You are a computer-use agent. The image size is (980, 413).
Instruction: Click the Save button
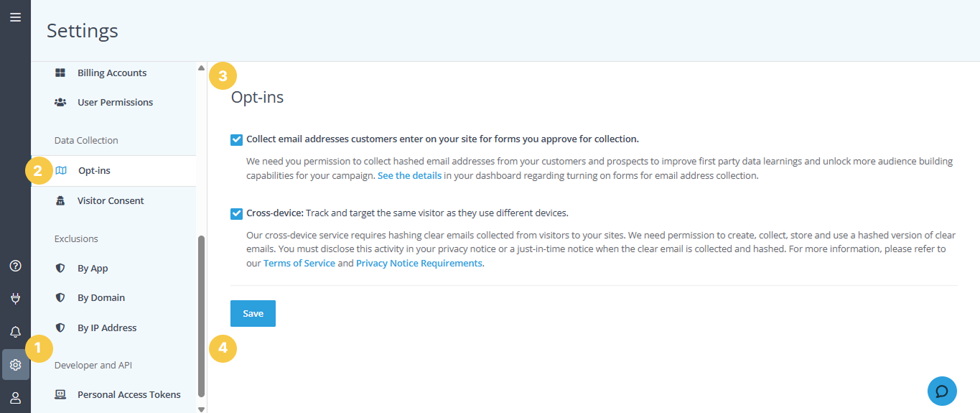click(x=253, y=314)
